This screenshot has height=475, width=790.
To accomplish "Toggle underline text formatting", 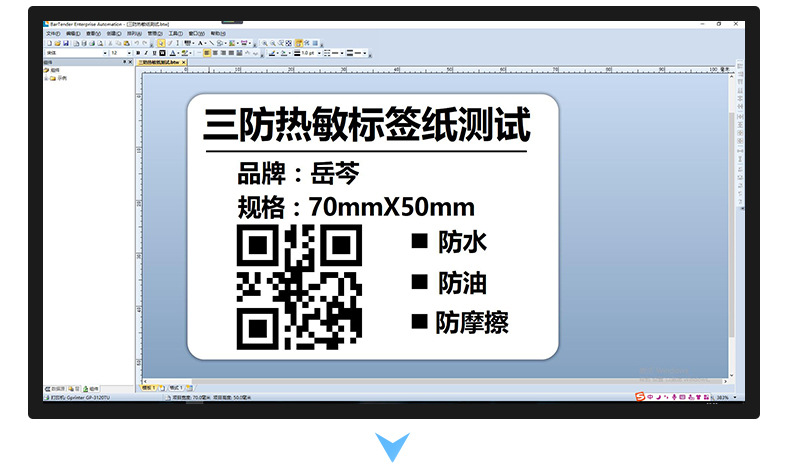I will click(x=154, y=53).
